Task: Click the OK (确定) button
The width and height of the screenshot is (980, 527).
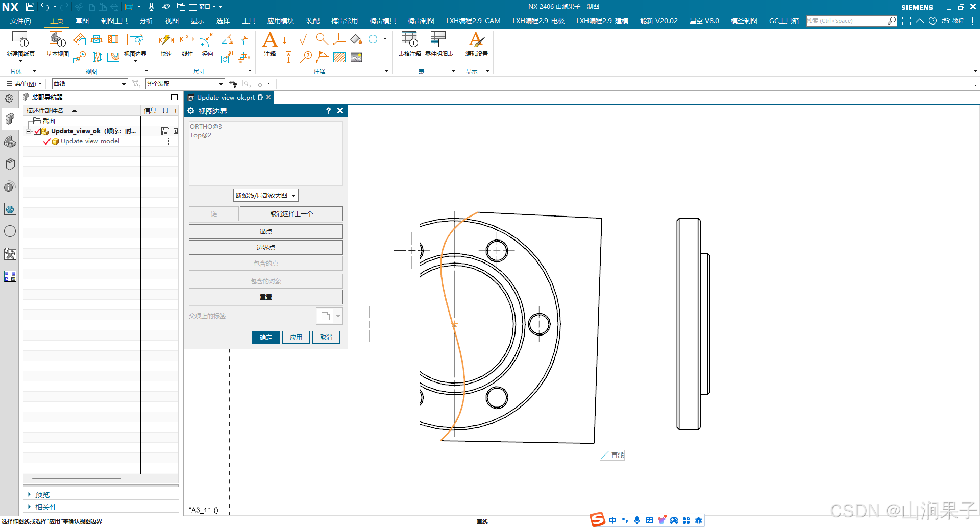Action: (266, 337)
